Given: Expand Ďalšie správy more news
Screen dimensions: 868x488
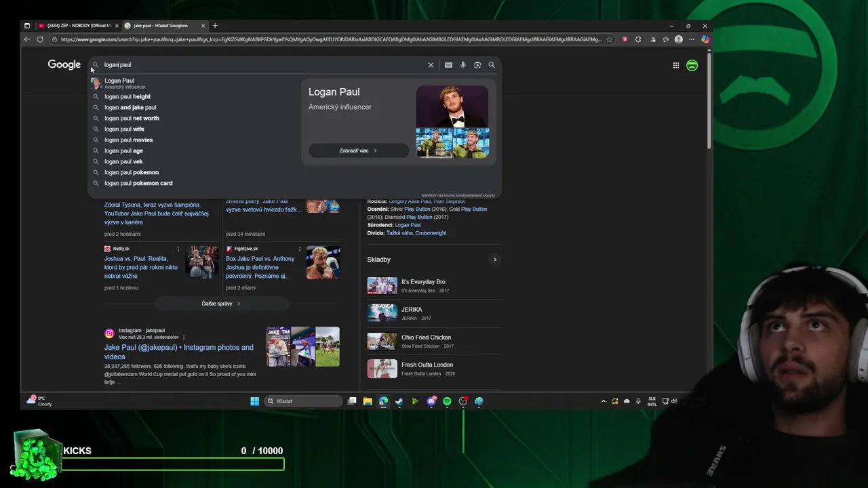Looking at the screenshot, I should click(221, 304).
